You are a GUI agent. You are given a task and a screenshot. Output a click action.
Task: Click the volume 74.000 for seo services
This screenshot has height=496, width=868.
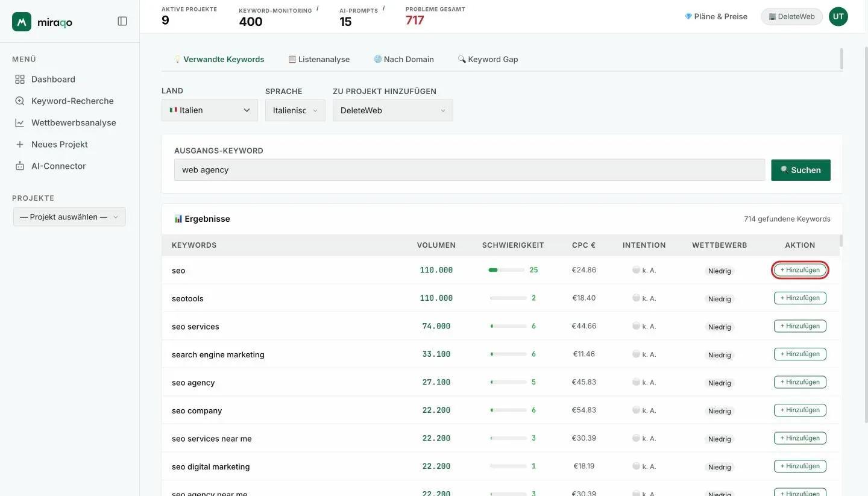click(x=436, y=326)
